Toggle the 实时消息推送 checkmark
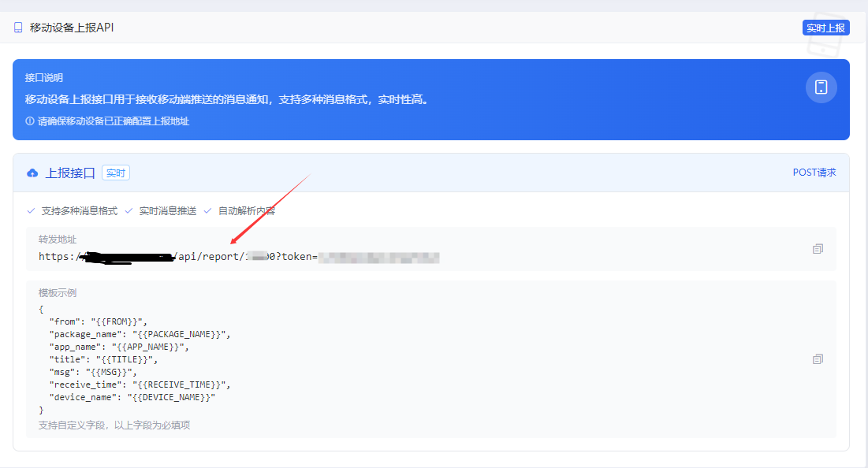This screenshot has height=468, width=868. pyautogui.click(x=128, y=210)
